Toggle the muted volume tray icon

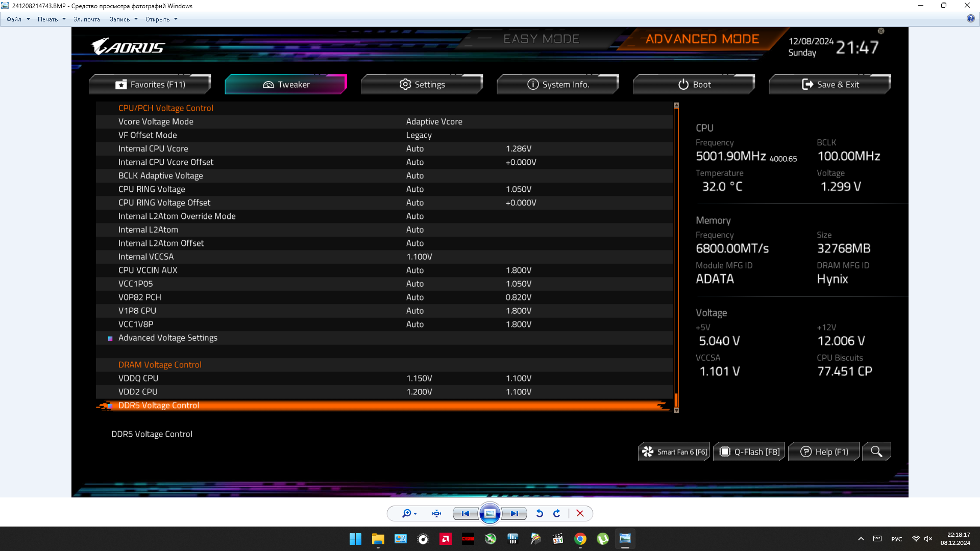pos(928,539)
